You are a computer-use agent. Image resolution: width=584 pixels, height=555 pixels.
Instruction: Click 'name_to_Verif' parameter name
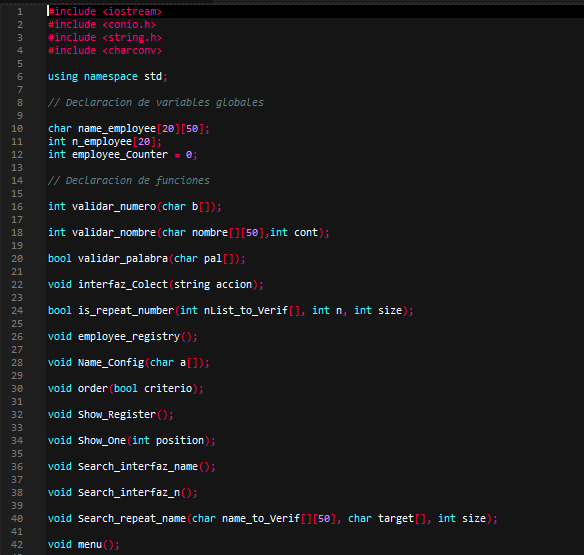[x=261, y=518]
